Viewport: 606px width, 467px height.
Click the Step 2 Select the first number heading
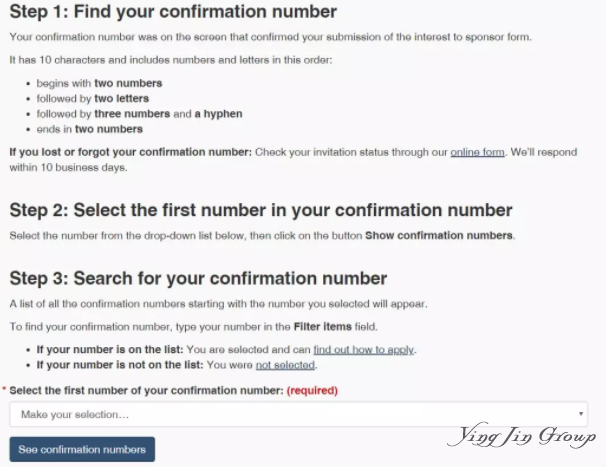(261, 210)
